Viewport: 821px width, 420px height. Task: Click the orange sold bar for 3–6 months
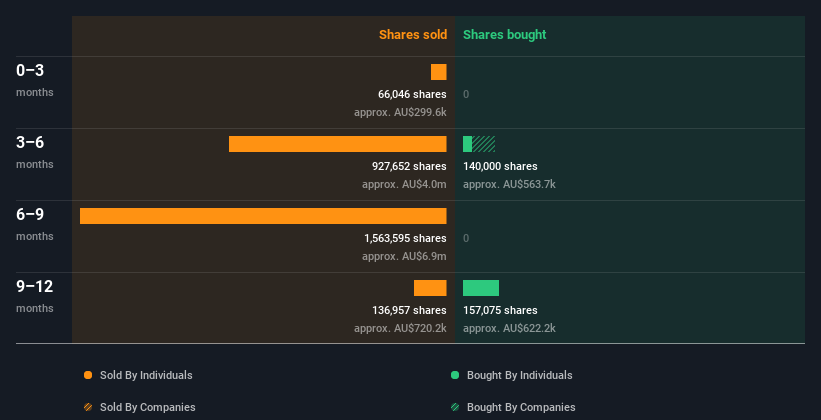338,144
